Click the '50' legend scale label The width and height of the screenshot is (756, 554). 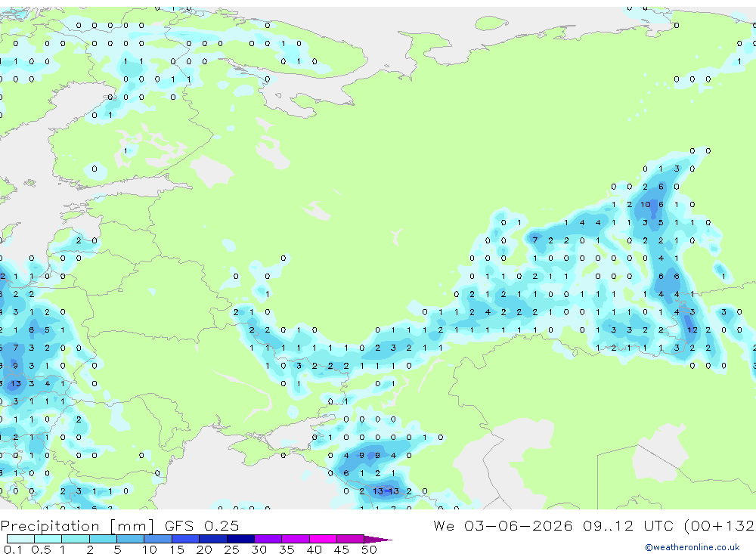pyautogui.click(x=370, y=549)
